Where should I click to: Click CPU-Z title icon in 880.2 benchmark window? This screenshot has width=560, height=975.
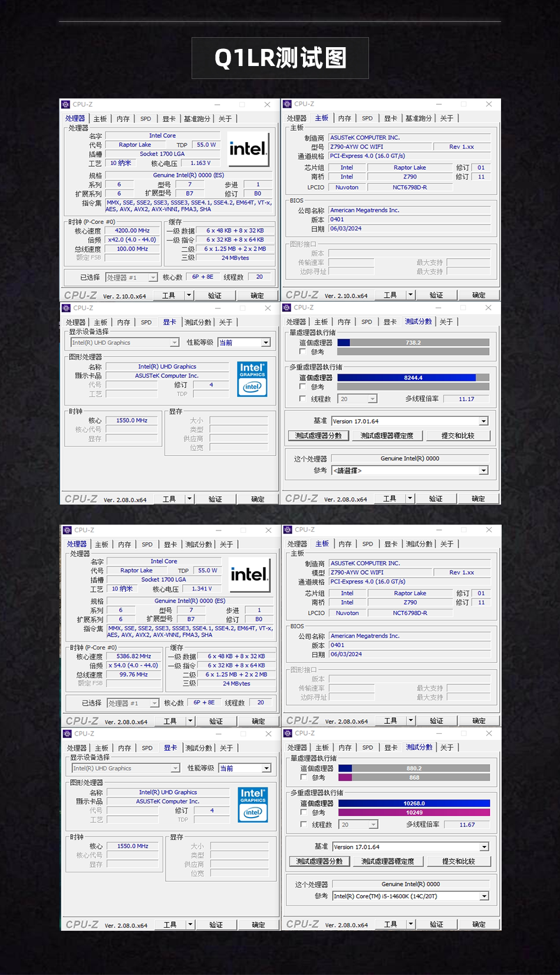point(288,733)
